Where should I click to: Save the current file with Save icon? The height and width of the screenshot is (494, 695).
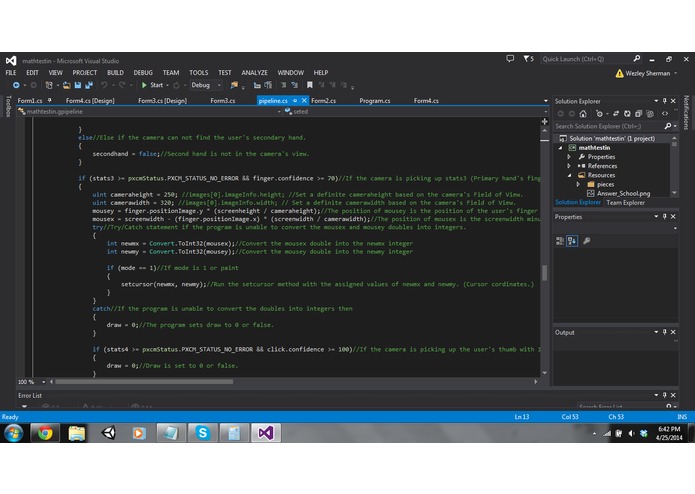[x=78, y=85]
